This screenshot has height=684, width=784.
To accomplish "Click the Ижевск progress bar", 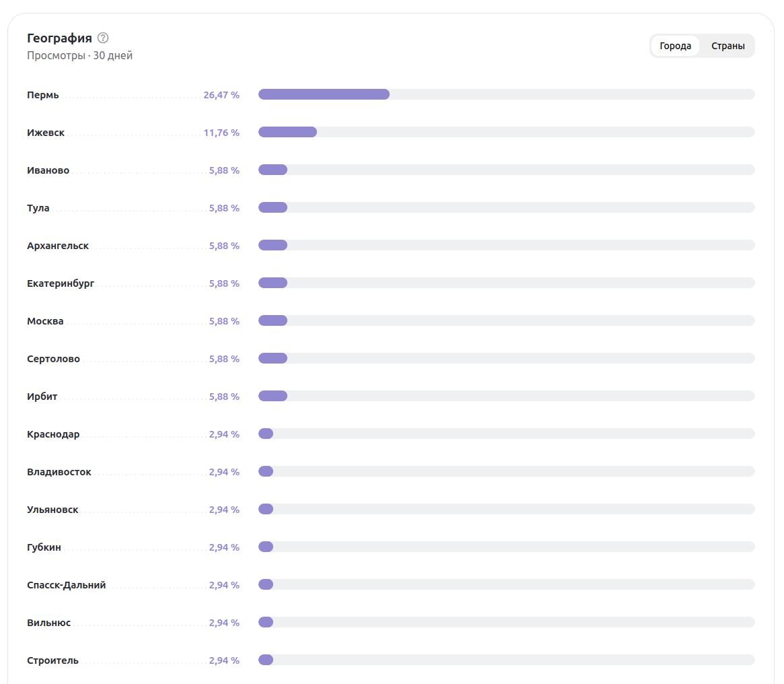I will coord(507,132).
